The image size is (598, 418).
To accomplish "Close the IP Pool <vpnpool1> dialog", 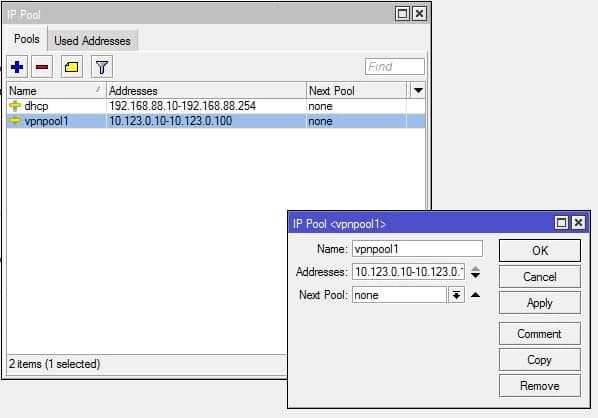I will click(x=578, y=222).
